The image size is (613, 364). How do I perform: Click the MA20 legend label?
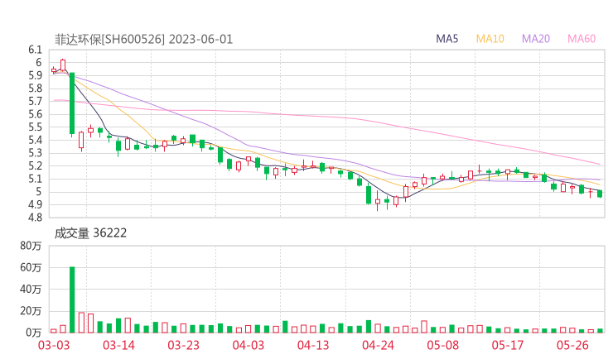click(x=536, y=39)
